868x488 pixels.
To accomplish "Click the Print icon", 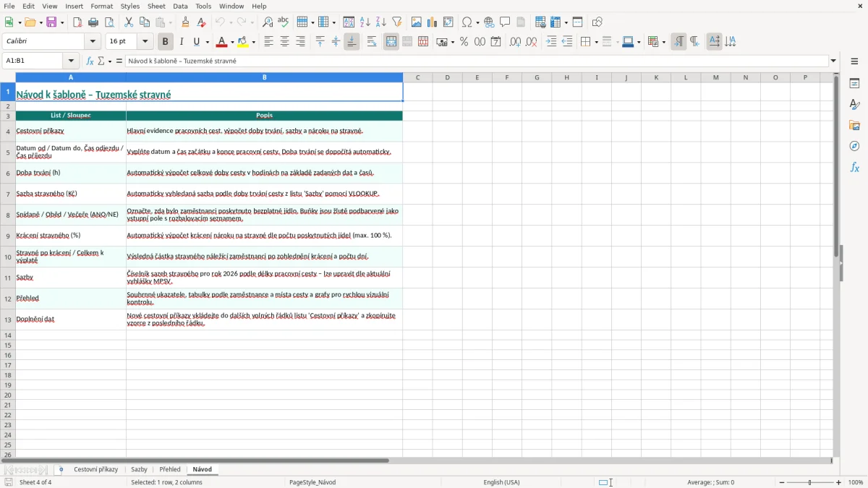I will point(93,22).
